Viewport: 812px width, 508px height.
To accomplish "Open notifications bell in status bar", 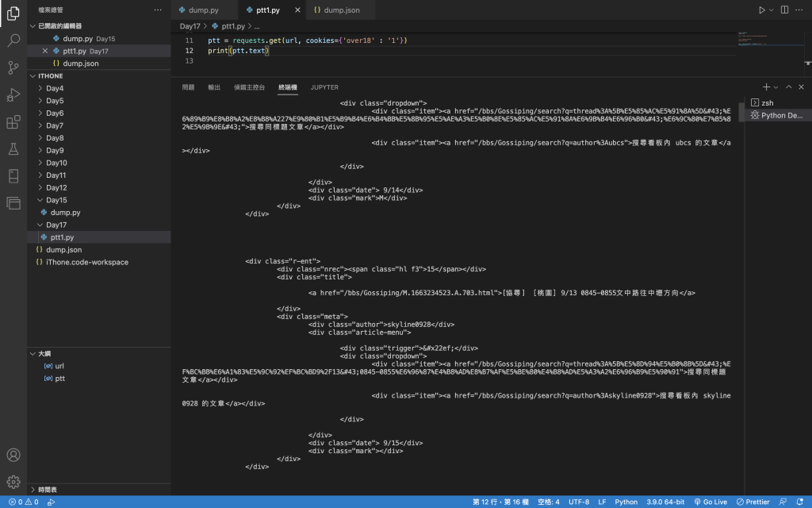I will [799, 502].
